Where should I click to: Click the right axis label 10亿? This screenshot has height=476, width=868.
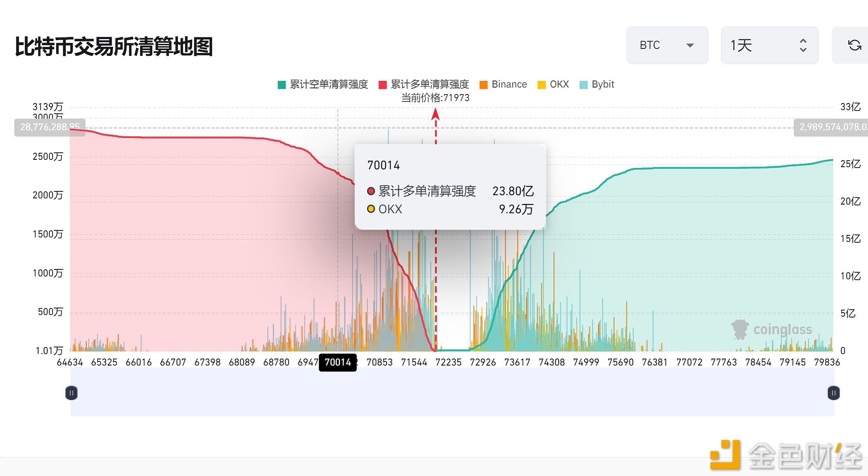click(850, 276)
